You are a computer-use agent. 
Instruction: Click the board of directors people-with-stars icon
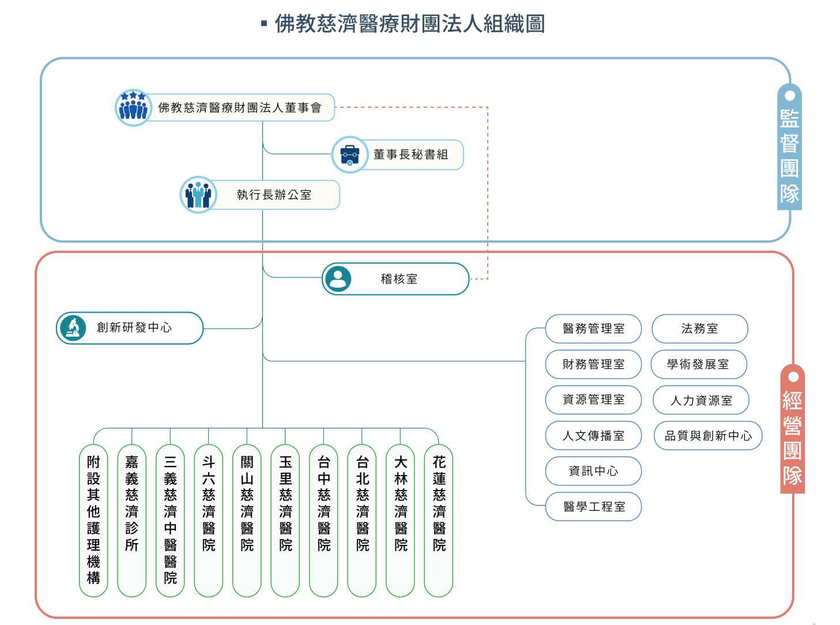pyautogui.click(x=133, y=108)
